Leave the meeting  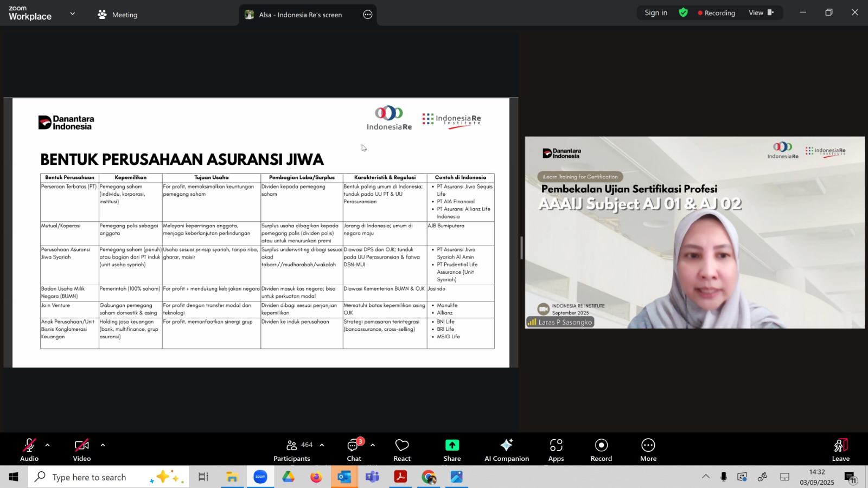click(840, 450)
